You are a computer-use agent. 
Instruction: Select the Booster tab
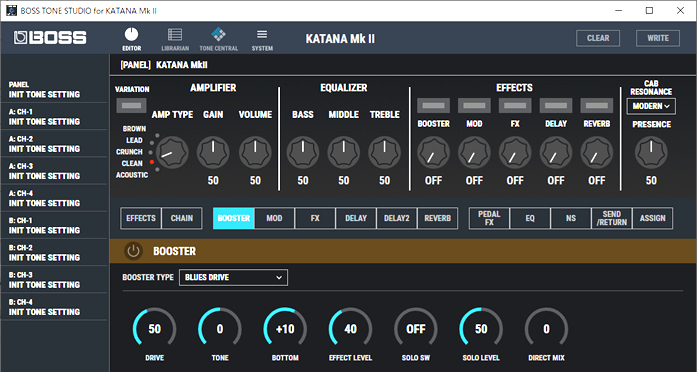[x=234, y=218]
